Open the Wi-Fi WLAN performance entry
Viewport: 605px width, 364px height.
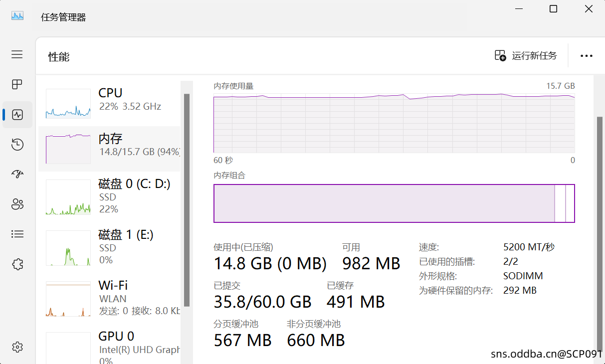click(x=109, y=298)
